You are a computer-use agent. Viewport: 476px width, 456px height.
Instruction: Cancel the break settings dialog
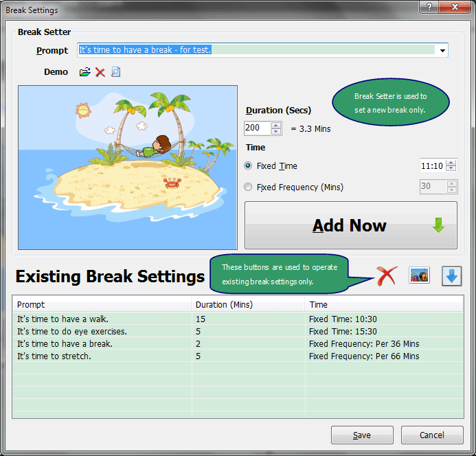432,435
